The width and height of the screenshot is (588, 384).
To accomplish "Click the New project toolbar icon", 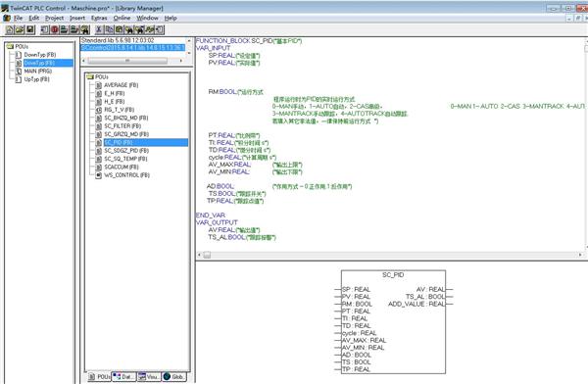I will pyautogui.click(x=10, y=29).
